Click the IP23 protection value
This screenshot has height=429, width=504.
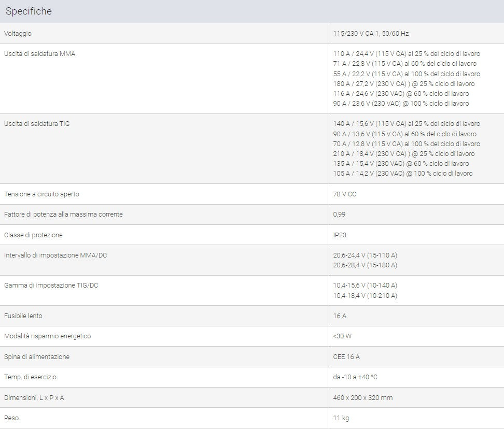click(340, 235)
